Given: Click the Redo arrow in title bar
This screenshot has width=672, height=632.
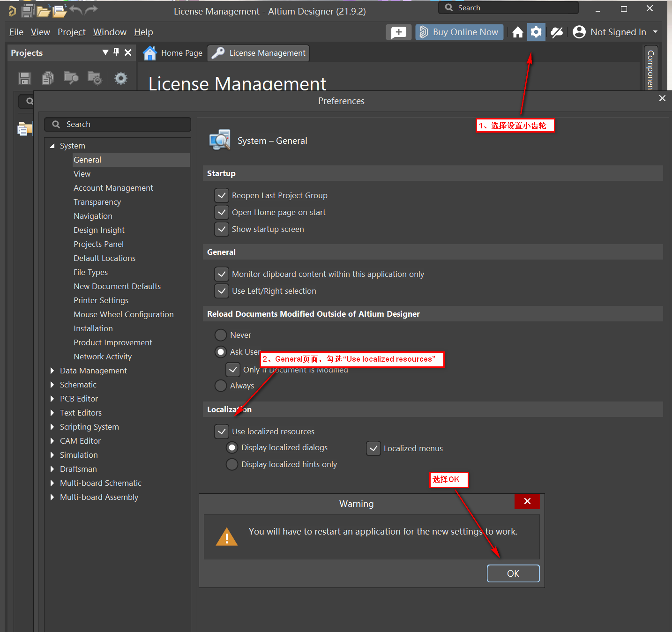Looking at the screenshot, I should pyautogui.click(x=91, y=10).
